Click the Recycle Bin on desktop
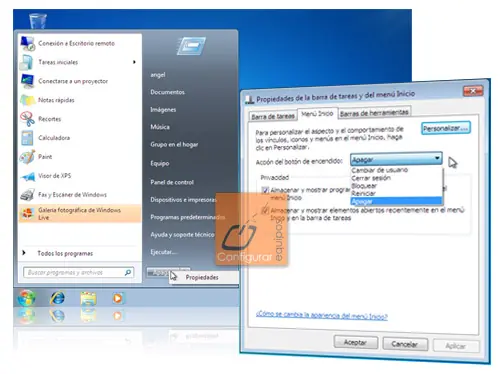 (x=38, y=21)
